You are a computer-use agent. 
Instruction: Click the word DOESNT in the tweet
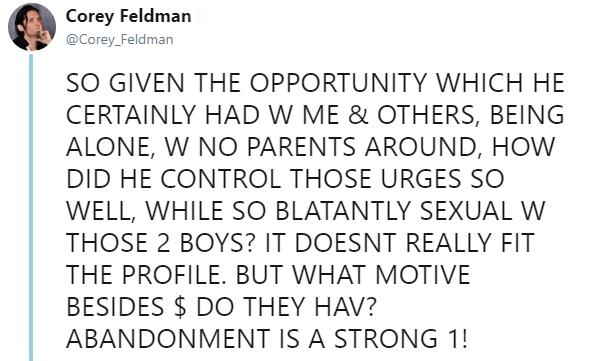coord(346,243)
